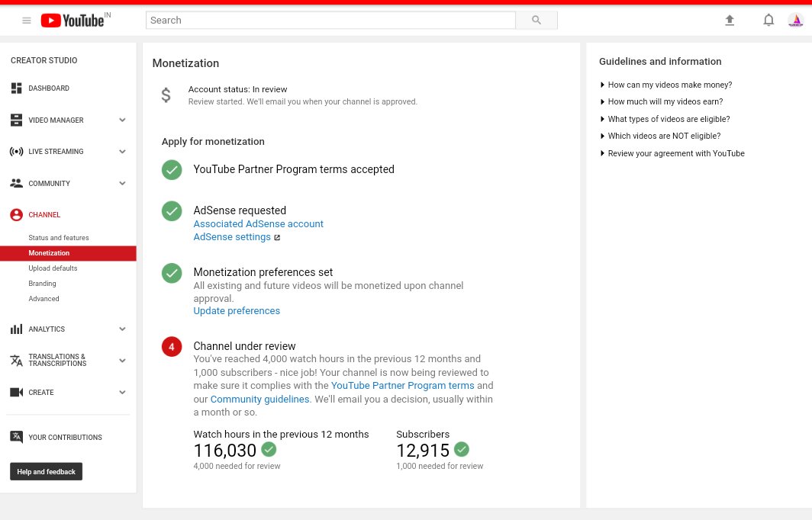This screenshot has width=812, height=520.
Task: Expand the Analytics section
Action: [122, 329]
